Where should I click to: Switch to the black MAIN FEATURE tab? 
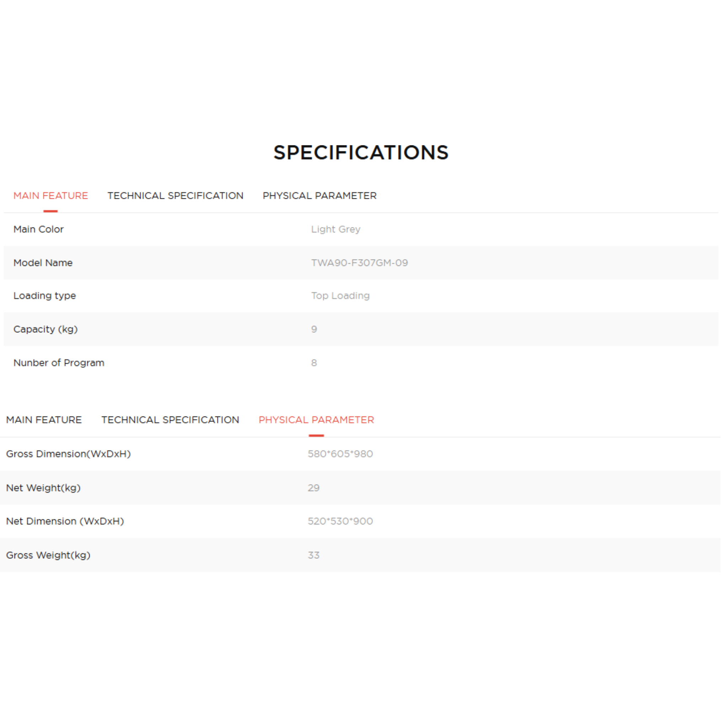[44, 420]
